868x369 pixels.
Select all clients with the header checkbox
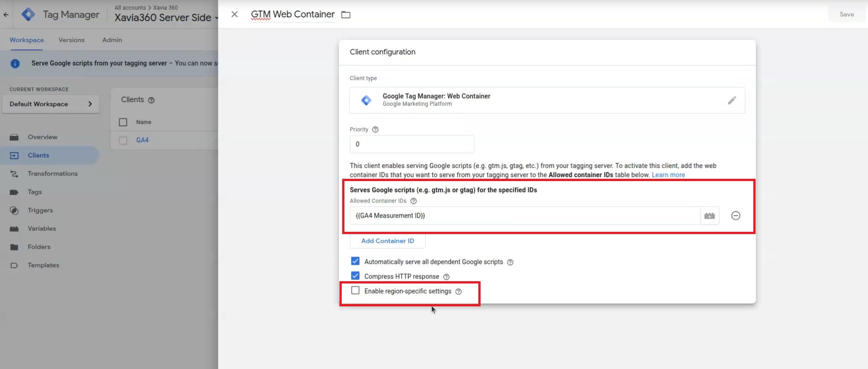pos(123,122)
